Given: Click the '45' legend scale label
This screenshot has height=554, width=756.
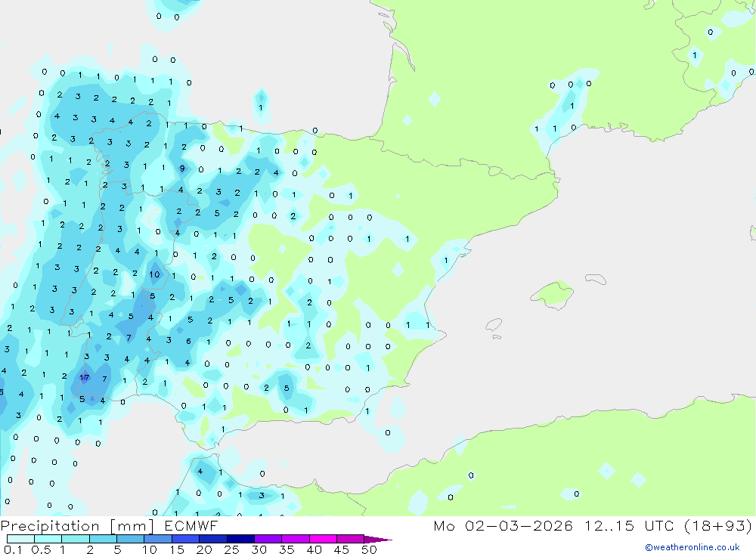Looking at the screenshot, I should (x=342, y=549).
